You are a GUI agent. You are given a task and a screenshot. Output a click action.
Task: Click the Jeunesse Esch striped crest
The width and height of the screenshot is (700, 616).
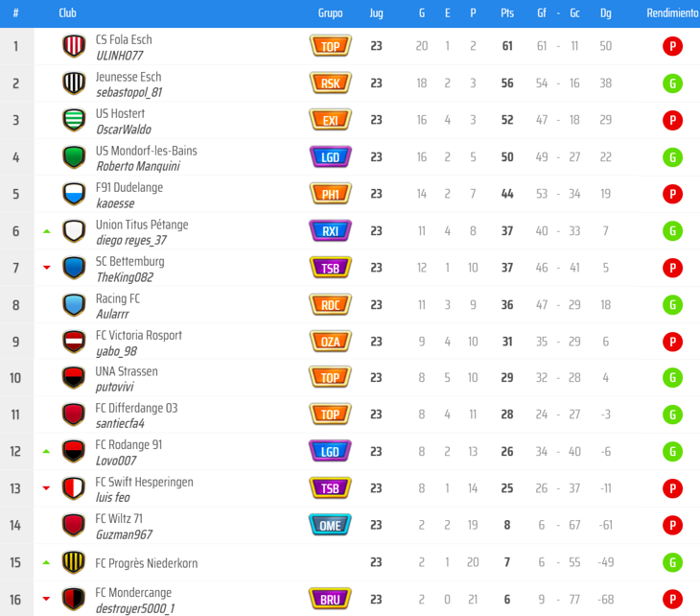[x=74, y=83]
